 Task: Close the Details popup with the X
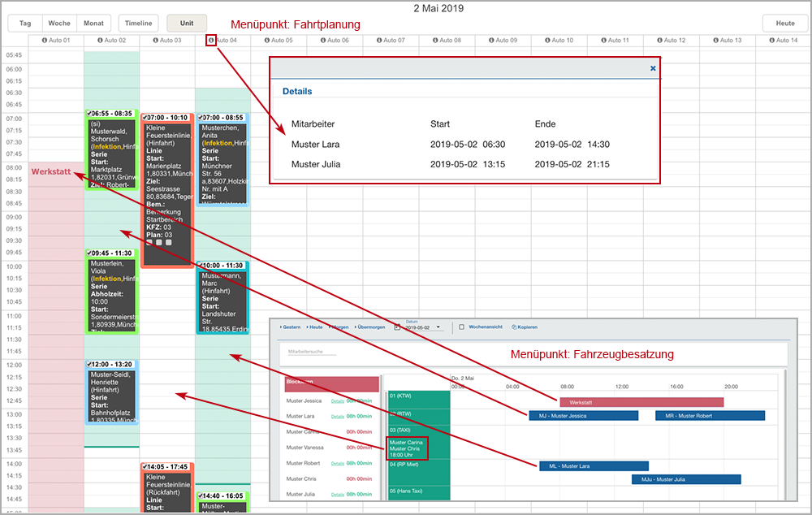point(653,69)
